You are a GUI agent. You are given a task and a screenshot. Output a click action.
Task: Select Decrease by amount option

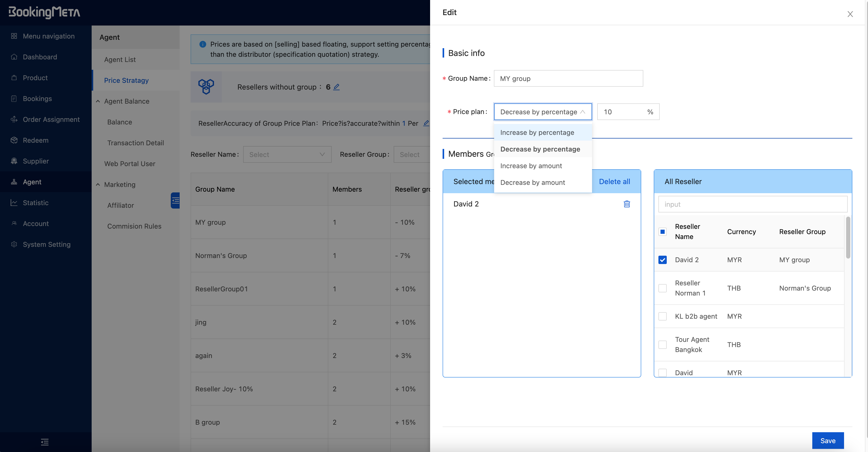(532, 182)
